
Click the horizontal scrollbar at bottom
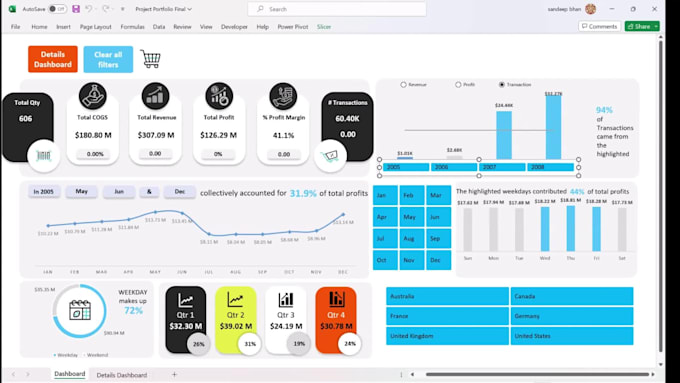click(537, 374)
